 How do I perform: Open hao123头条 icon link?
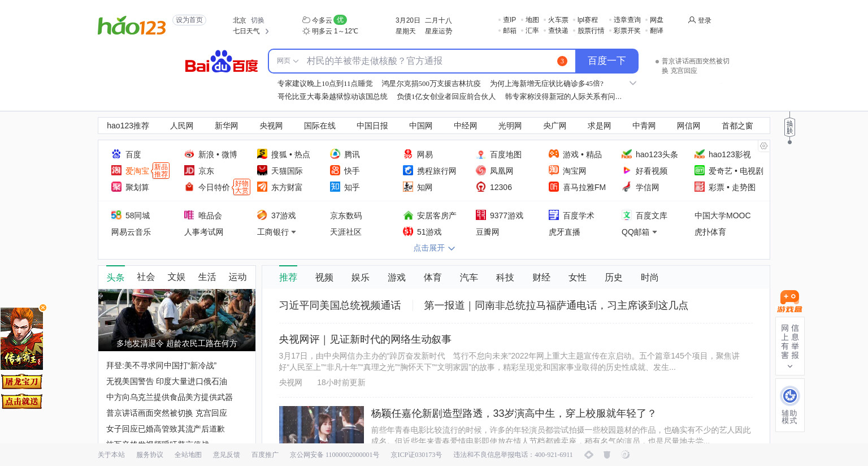(627, 154)
